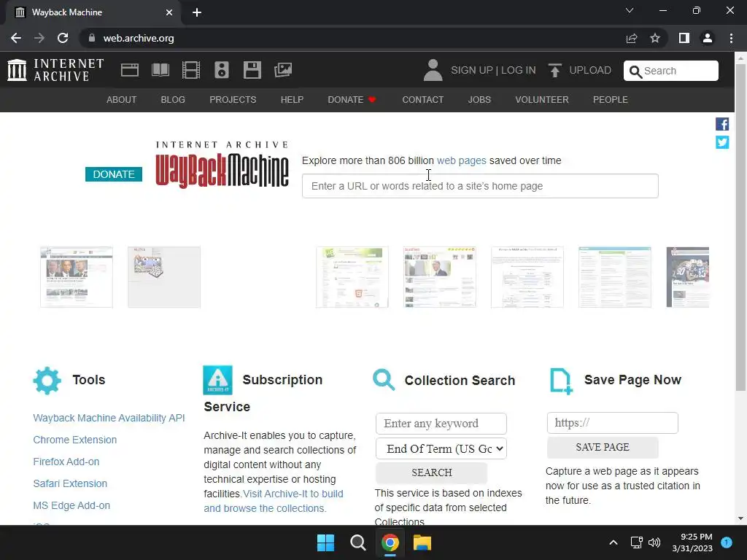
Task: Go back with the browser back arrow
Action: click(16, 38)
